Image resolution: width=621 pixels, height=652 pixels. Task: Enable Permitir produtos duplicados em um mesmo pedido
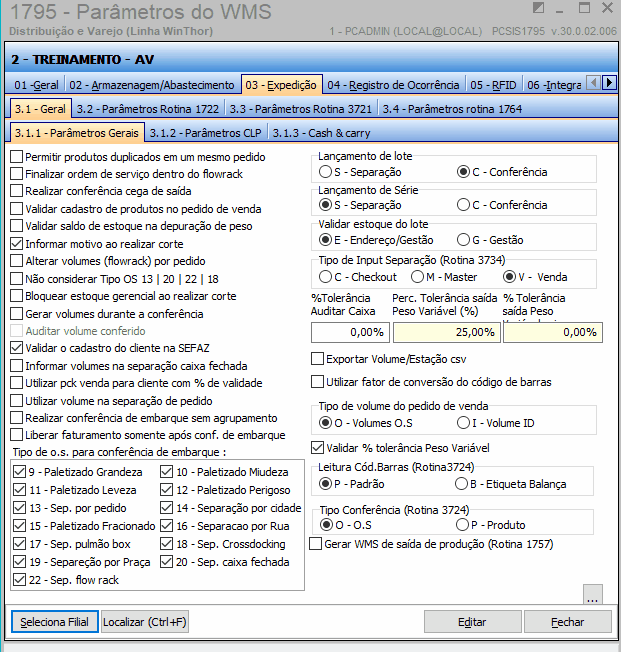(x=17, y=157)
